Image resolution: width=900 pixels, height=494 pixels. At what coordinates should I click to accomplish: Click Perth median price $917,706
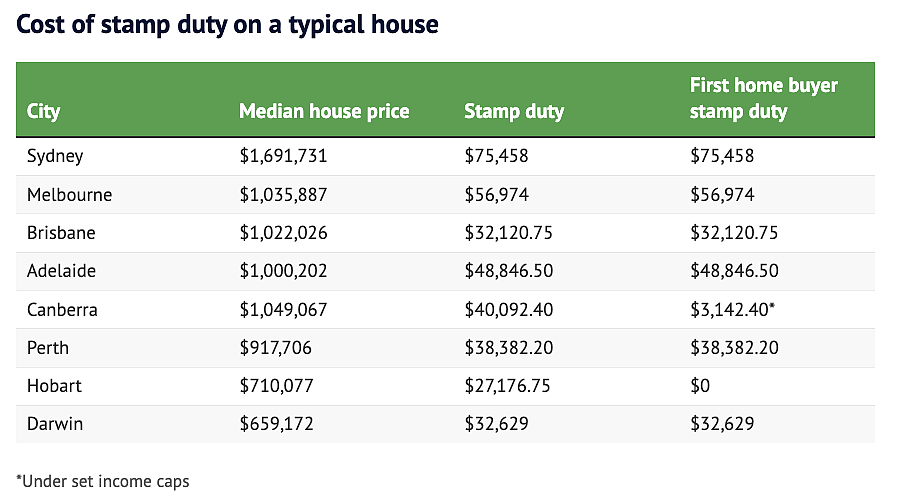[276, 348]
